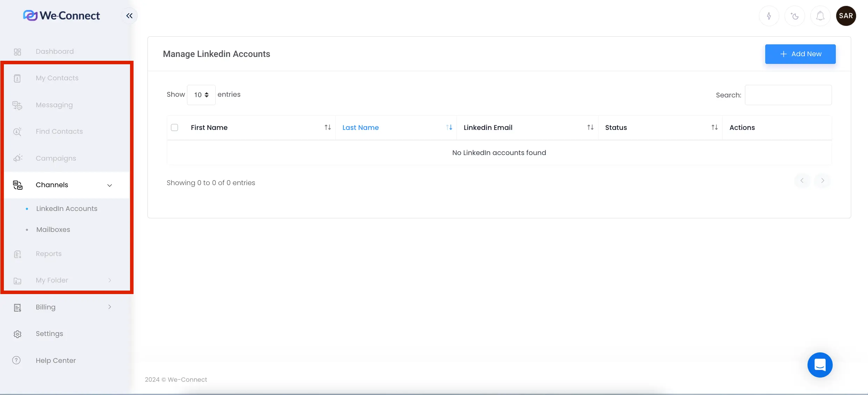Open the Show 10 entries dropdown

201,95
